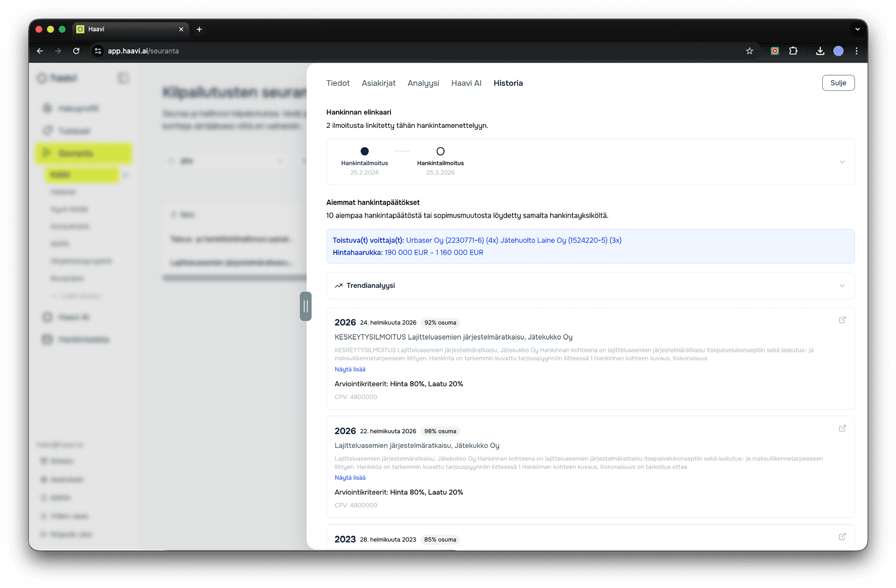Select hollow Hankintailmoitus 25.3.2026 timeline dot

(440, 151)
